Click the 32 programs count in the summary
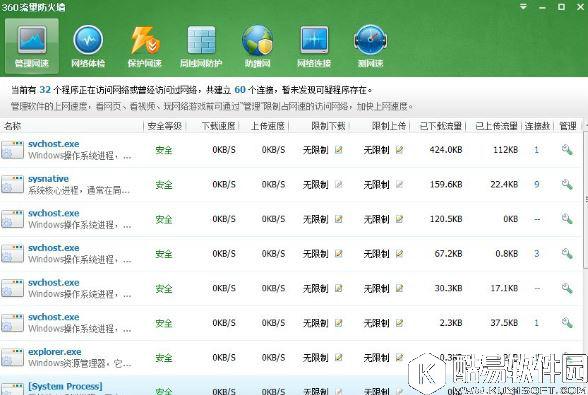The height and width of the screenshot is (395, 588). [45, 90]
